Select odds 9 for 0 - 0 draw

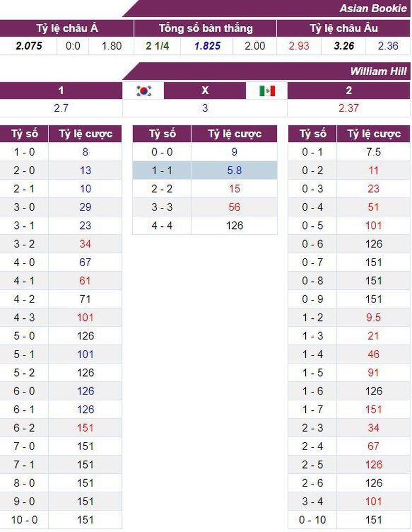(234, 152)
